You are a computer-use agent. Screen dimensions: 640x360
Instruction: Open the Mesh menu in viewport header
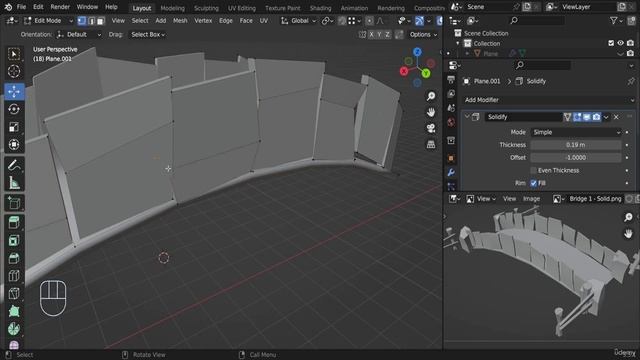(180, 20)
